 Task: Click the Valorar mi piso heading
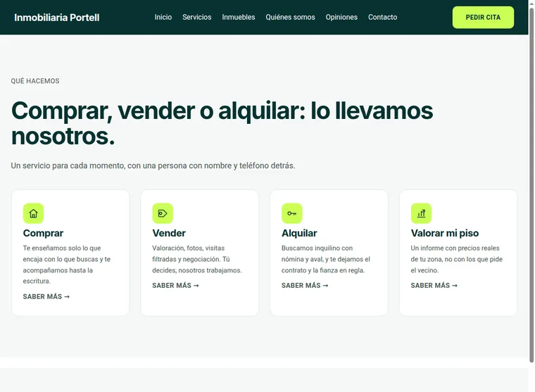coord(445,233)
